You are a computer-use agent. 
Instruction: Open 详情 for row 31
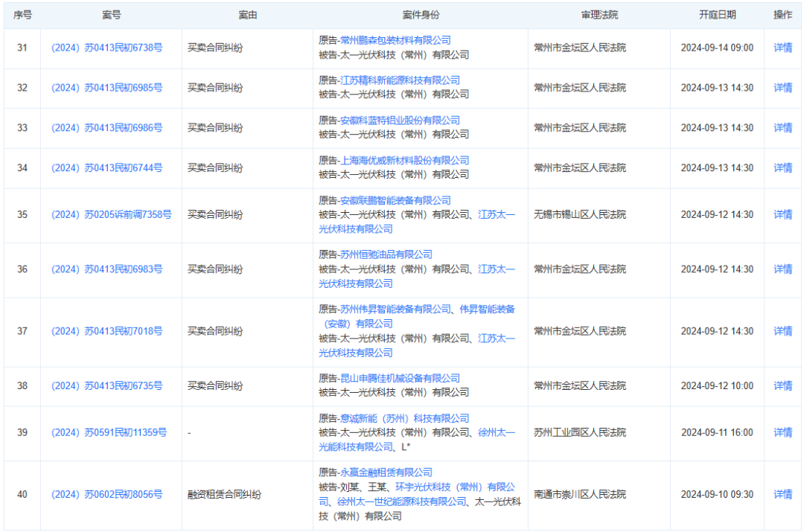point(782,48)
